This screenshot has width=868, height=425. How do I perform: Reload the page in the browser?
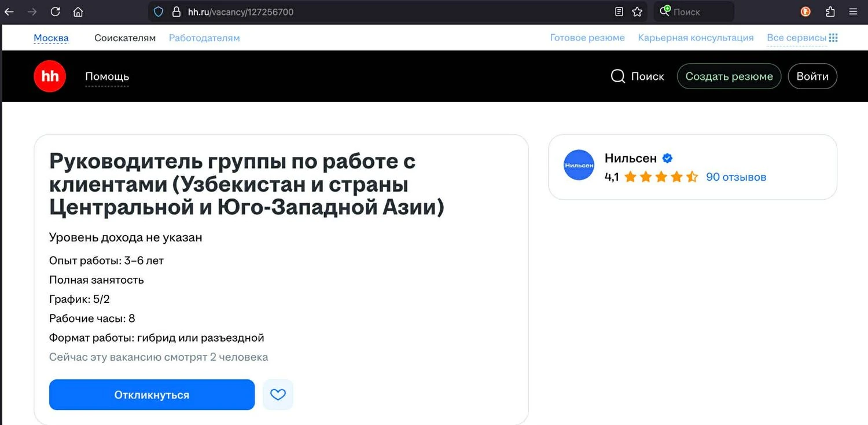pos(55,12)
